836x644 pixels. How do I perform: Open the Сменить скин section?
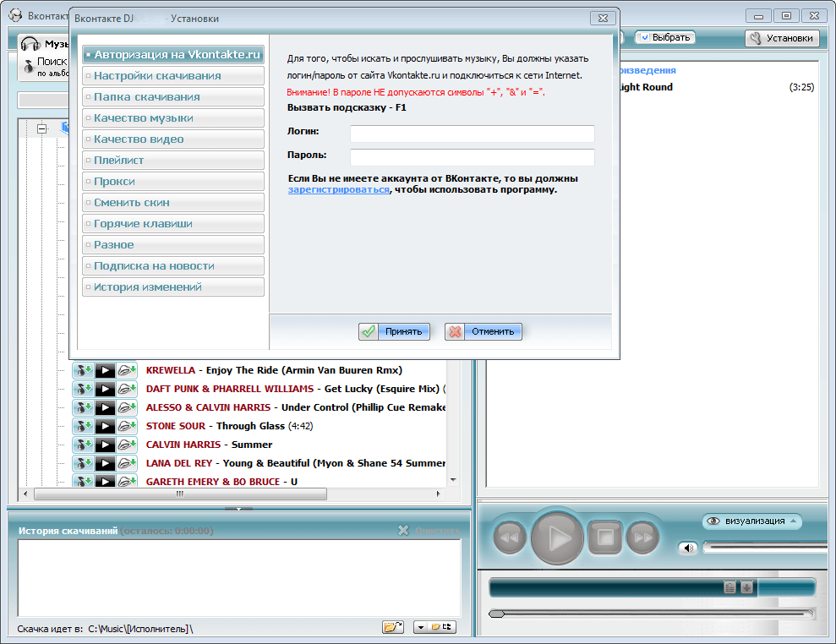coord(173,203)
